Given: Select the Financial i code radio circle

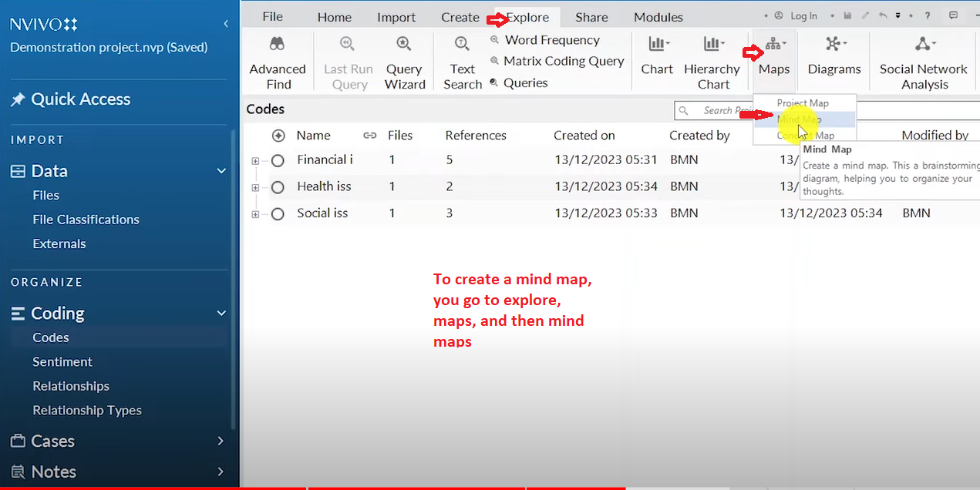Looking at the screenshot, I should 278,160.
